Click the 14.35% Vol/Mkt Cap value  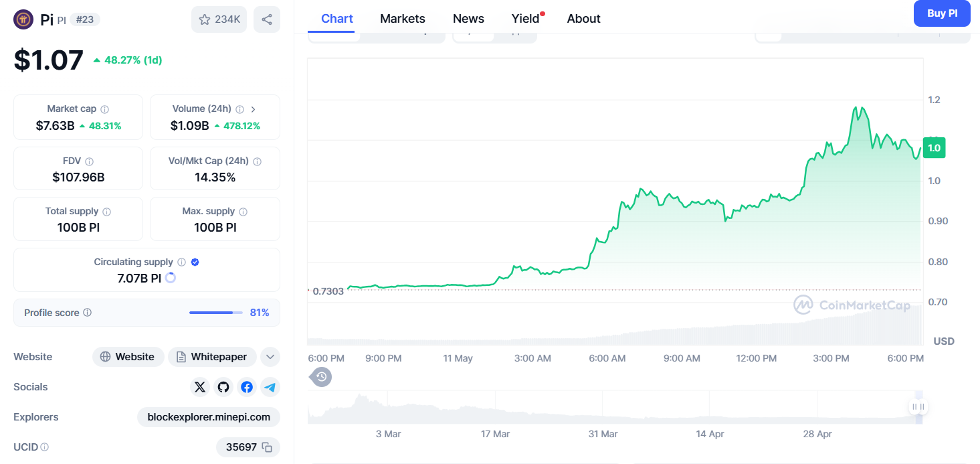[x=215, y=177]
